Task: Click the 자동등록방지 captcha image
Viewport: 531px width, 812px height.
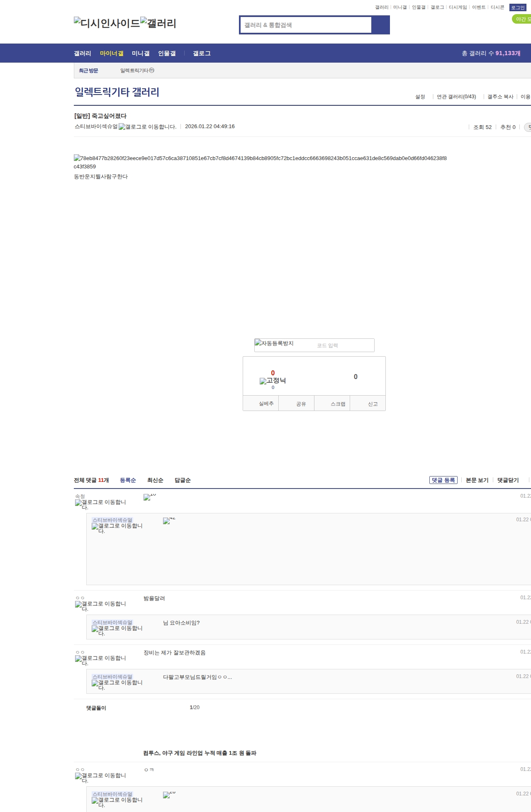Action: pos(274,343)
